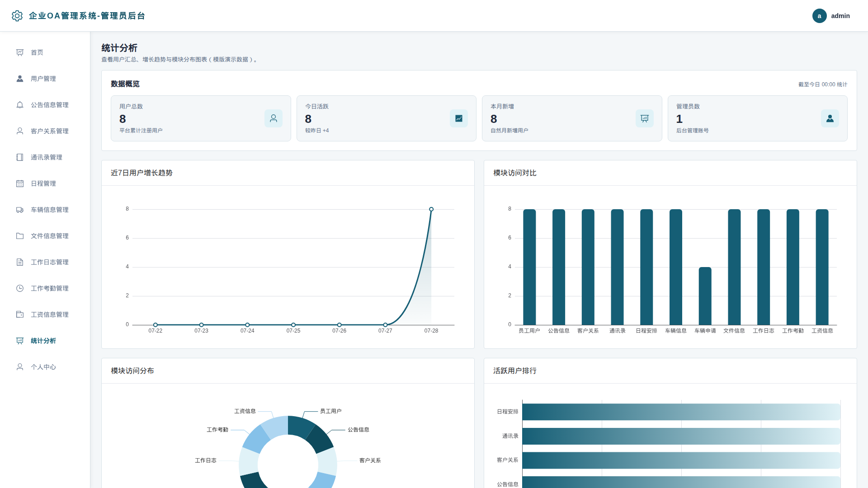
Task: Click the clock icon for 工作考勤管理
Action: point(20,288)
